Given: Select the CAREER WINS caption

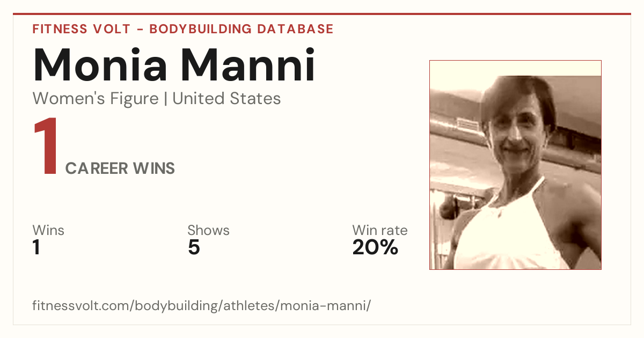Looking at the screenshot, I should [120, 168].
